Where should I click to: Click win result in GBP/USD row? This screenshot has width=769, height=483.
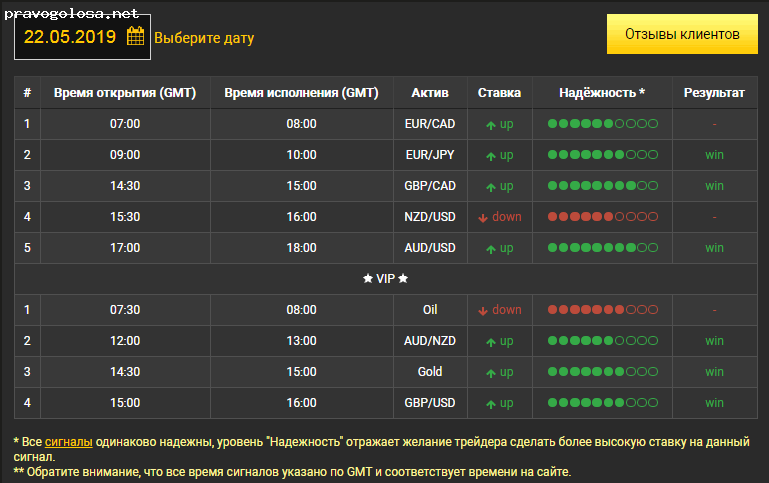pos(714,403)
